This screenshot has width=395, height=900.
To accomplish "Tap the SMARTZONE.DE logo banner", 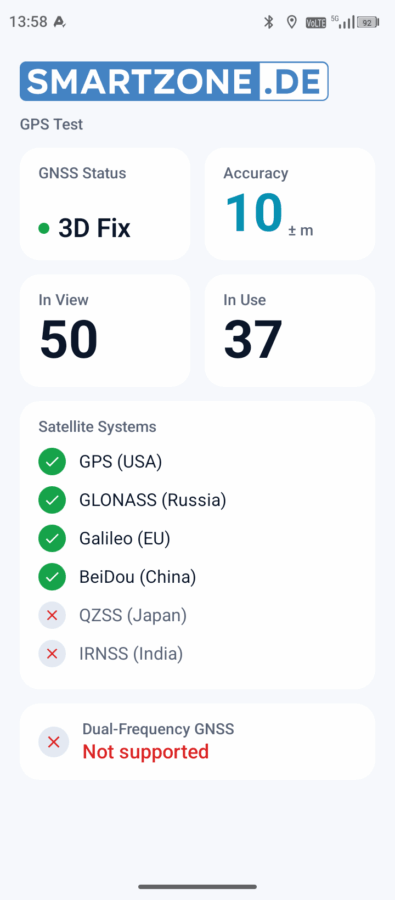I will (x=174, y=82).
